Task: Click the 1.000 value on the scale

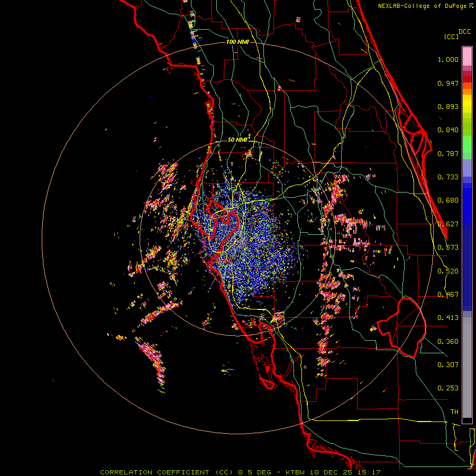Action: [x=448, y=59]
